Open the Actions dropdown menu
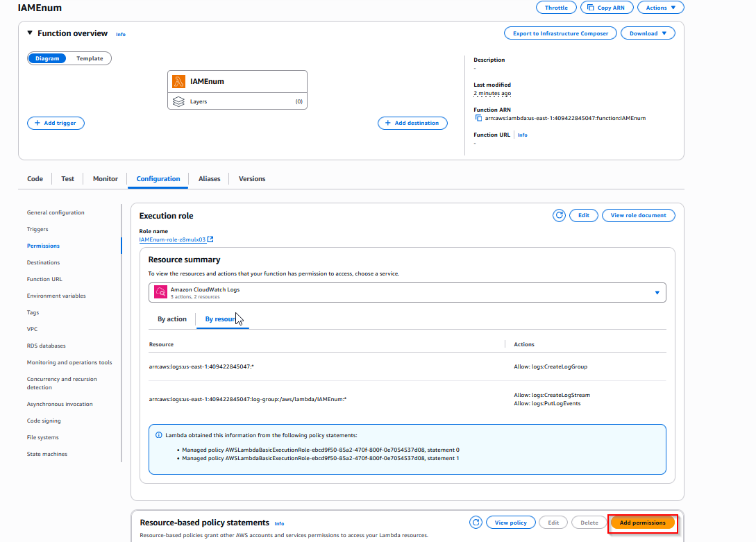756x542 pixels. coord(660,8)
